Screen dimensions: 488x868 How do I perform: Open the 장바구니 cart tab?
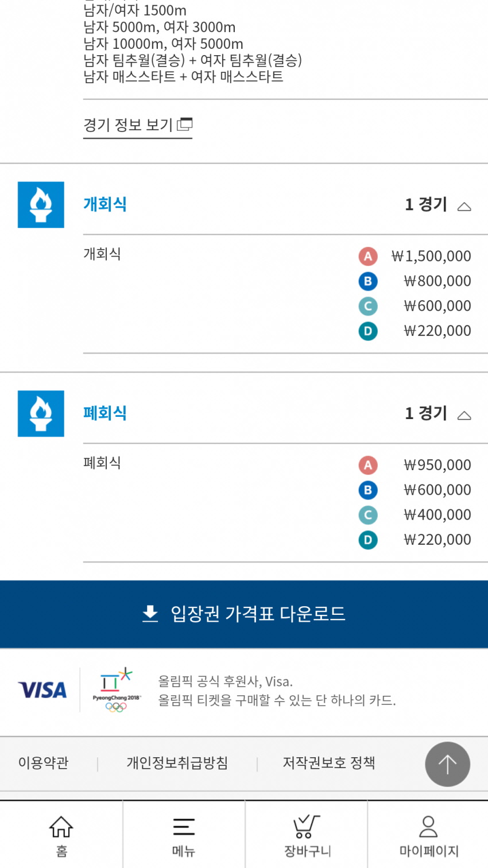307,835
